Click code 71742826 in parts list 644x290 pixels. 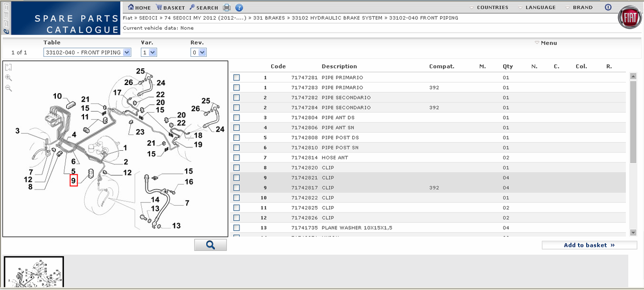[x=305, y=218]
